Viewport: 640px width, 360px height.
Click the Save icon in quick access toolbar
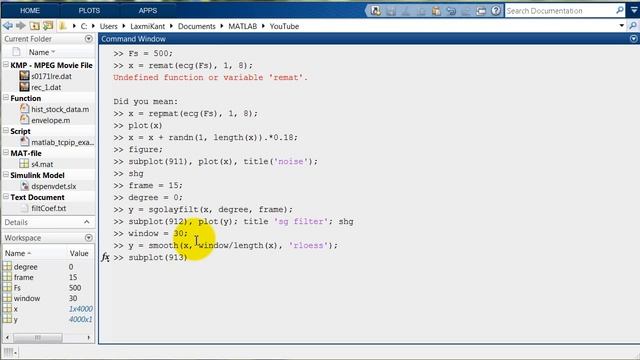pyautogui.click(x=391, y=11)
